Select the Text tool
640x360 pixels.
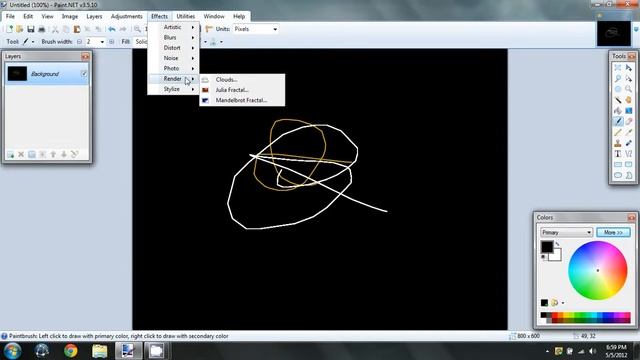tap(618, 154)
